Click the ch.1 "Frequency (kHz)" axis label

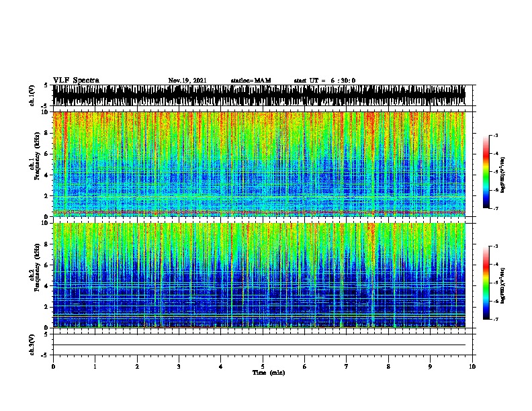(37, 156)
